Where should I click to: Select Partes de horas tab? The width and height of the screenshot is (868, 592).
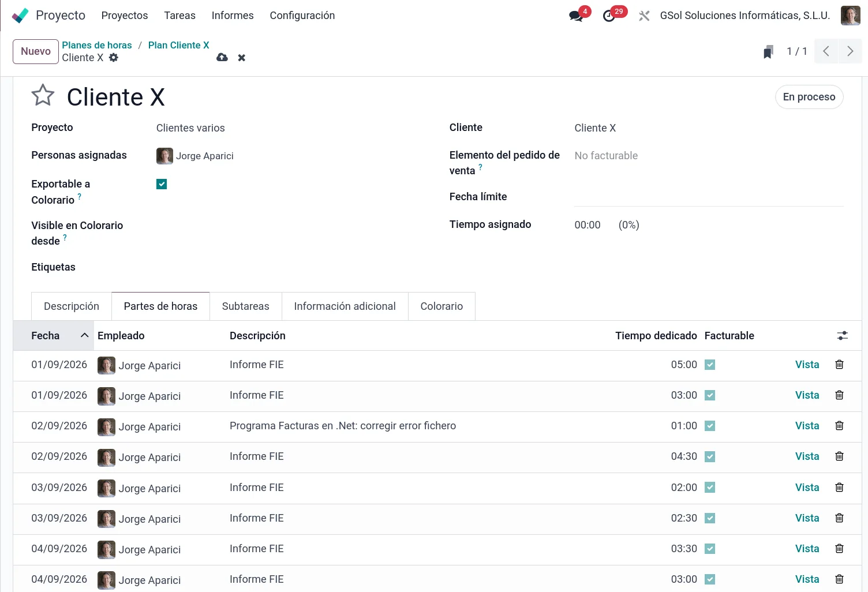pos(160,306)
